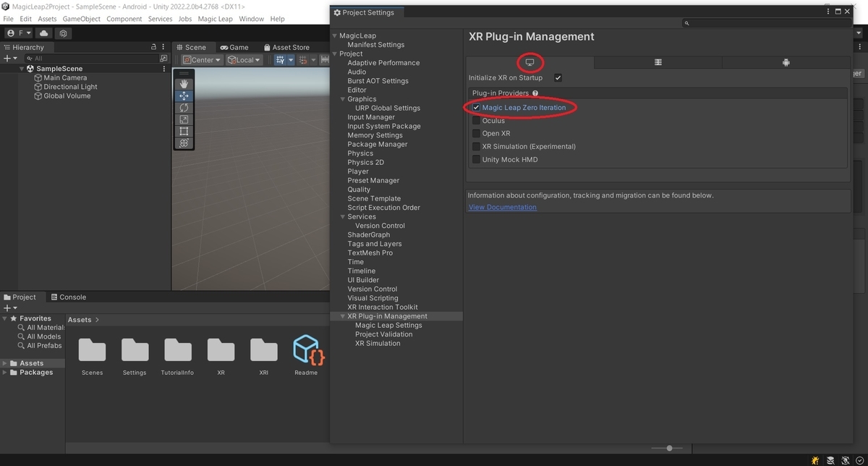Open the Settings folder in Assets
The image size is (868, 466).
(135, 356)
